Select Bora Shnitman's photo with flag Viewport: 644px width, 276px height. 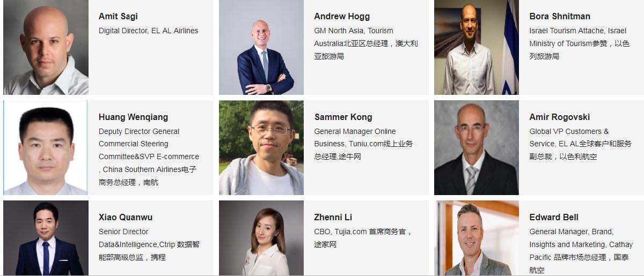pos(477,47)
